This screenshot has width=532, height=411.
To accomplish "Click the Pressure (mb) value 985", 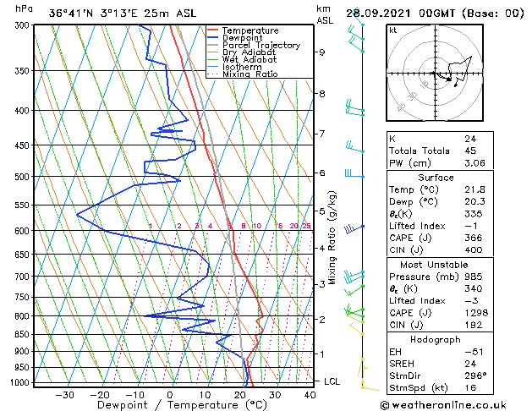I will (474, 277).
